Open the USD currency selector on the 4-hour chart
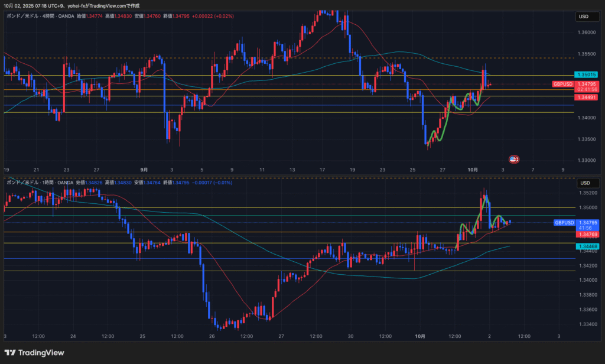Screen dimensions: 605x364 pyautogui.click(x=584, y=16)
